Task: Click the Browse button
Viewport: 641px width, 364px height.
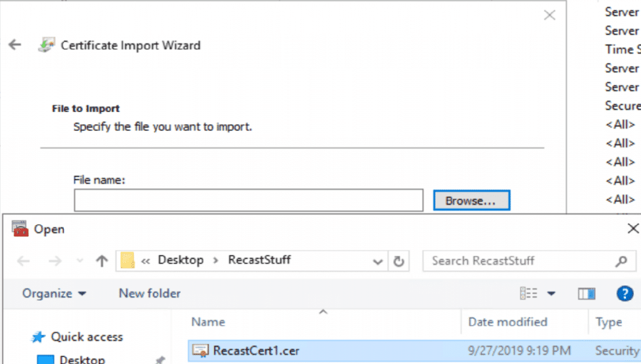Action: tap(471, 200)
